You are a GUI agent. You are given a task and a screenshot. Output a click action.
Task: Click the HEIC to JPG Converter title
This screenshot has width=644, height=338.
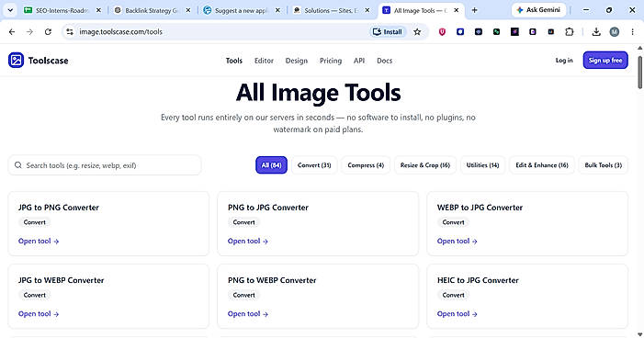click(478, 280)
